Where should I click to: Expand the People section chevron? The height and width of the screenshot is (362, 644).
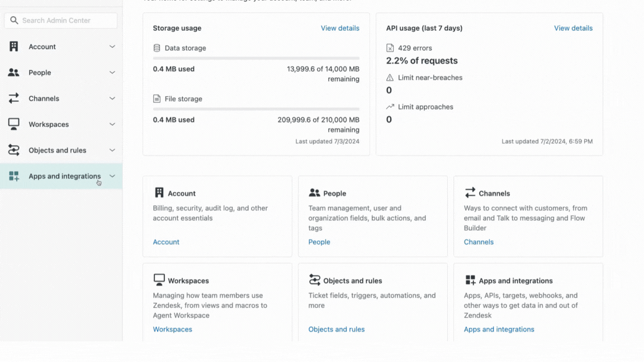pyautogui.click(x=112, y=73)
